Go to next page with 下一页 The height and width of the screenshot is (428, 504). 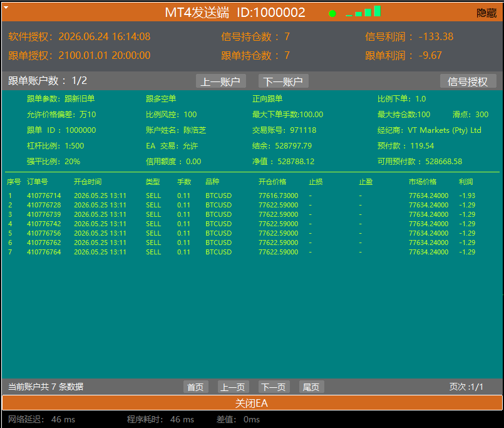(274, 387)
